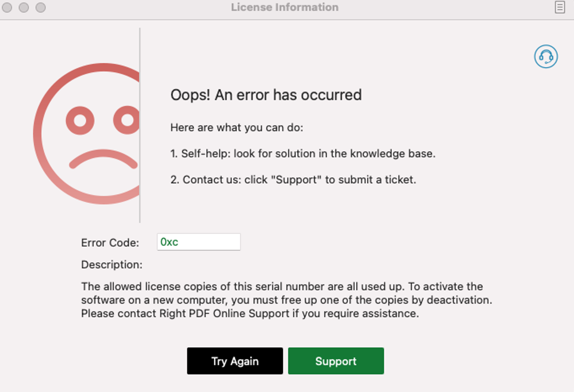Screen dimensions: 574x392
Task: Submit a ticket via the green Support button
Action: tap(336, 361)
